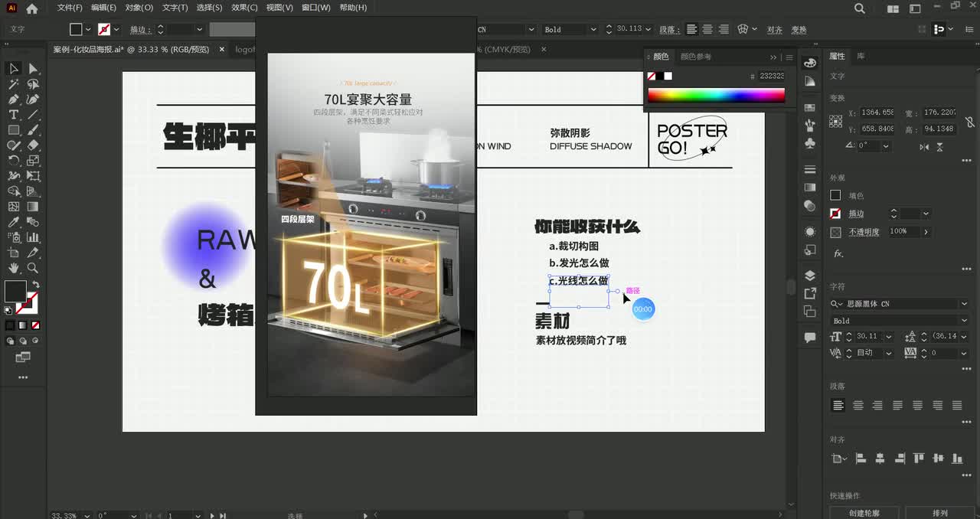Open the Home screen icon
This screenshot has height=519, width=980.
coord(31,8)
